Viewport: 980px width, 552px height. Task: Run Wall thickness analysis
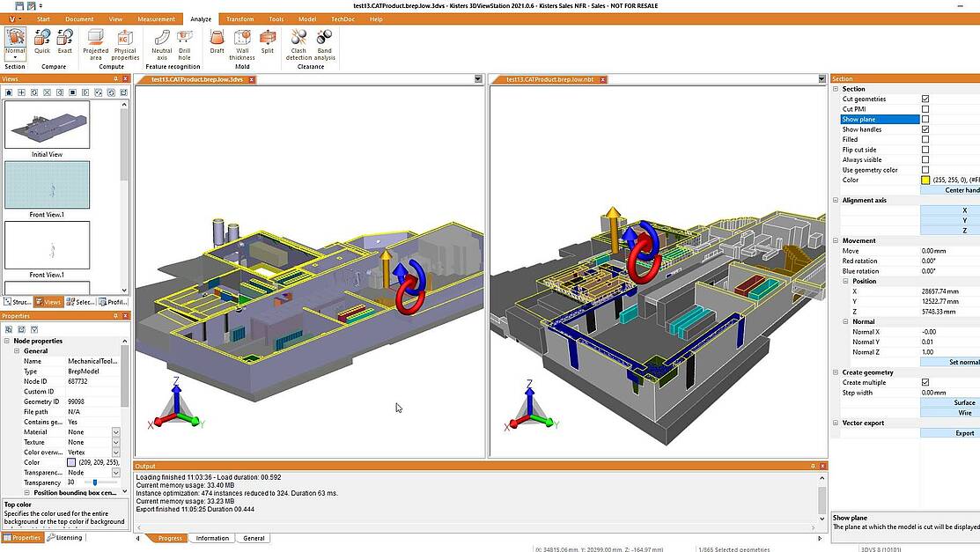(242, 45)
